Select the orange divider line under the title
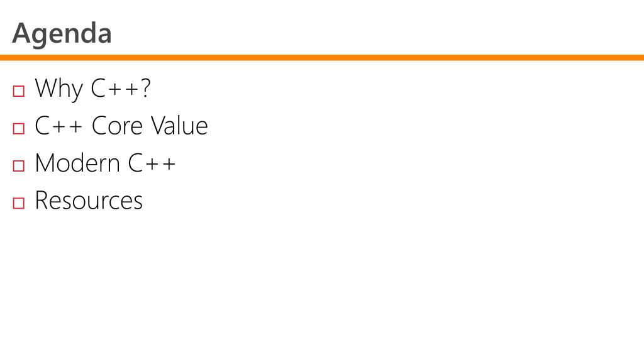 322,57
